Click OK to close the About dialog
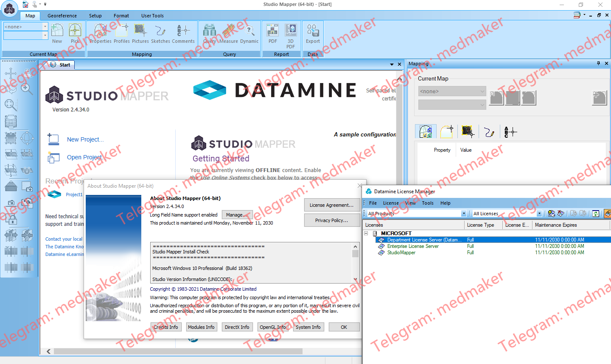The height and width of the screenshot is (364, 611). tap(344, 327)
